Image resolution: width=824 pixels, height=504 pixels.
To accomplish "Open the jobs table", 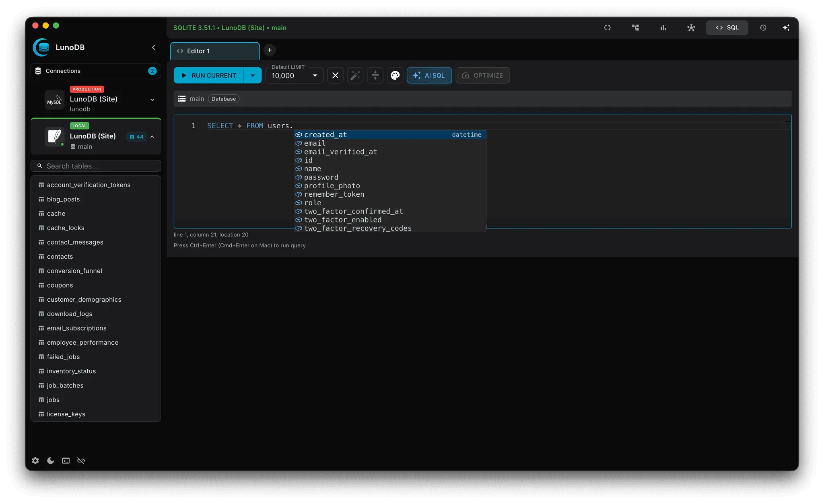I will pos(96,400).
